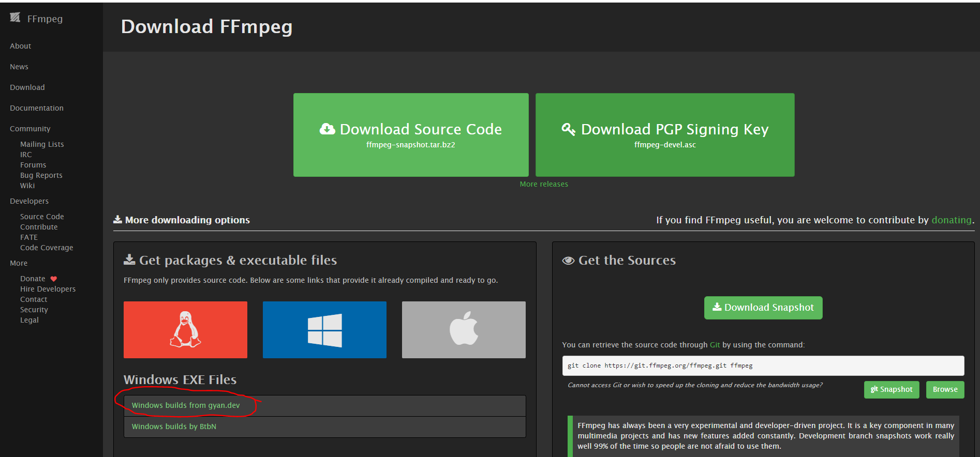Open Documentation in the sidebar
Image resolution: width=980 pixels, height=457 pixels.
point(37,108)
